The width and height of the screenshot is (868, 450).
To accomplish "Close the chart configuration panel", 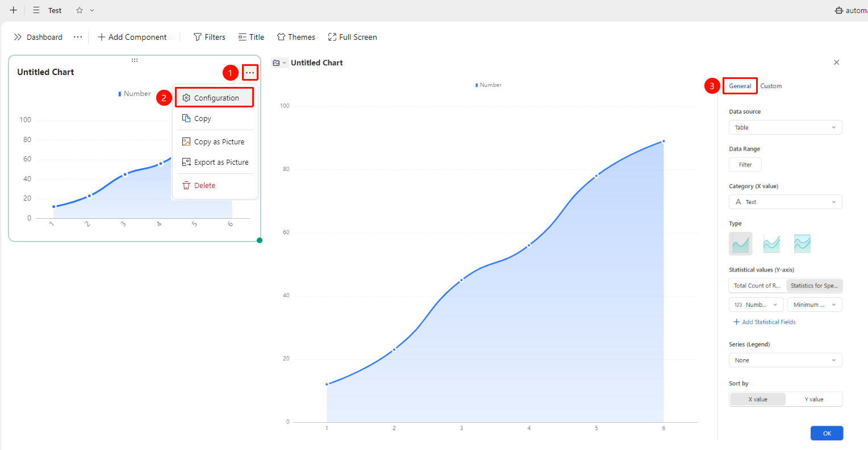I will click(836, 63).
